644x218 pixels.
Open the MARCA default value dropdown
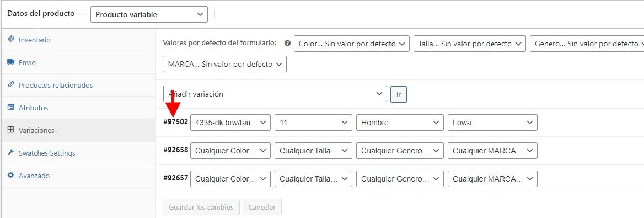[224, 64]
